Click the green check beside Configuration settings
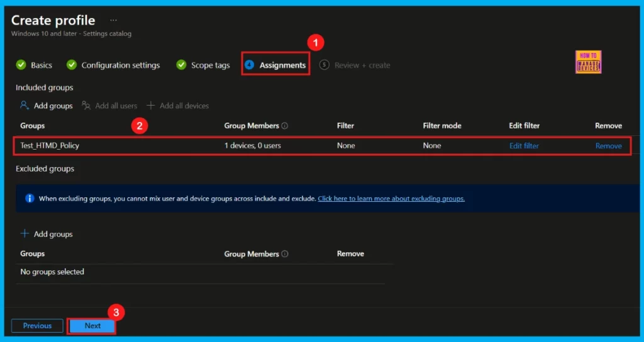This screenshot has width=644, height=342. click(x=72, y=65)
